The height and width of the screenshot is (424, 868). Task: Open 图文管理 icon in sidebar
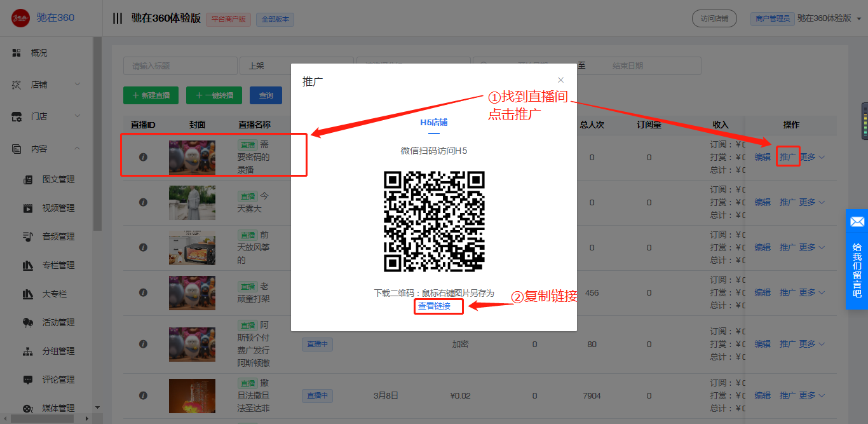(28, 179)
